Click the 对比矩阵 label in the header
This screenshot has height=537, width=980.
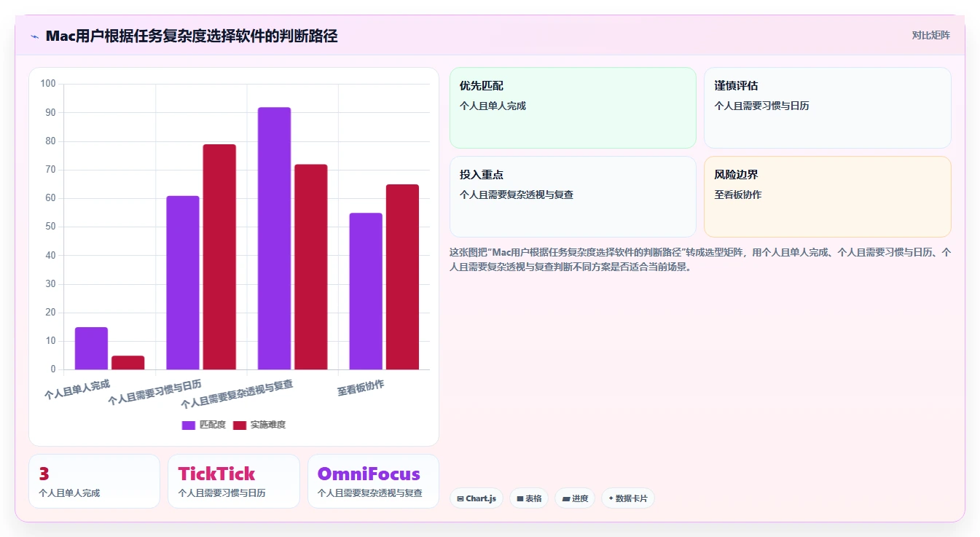(x=930, y=35)
